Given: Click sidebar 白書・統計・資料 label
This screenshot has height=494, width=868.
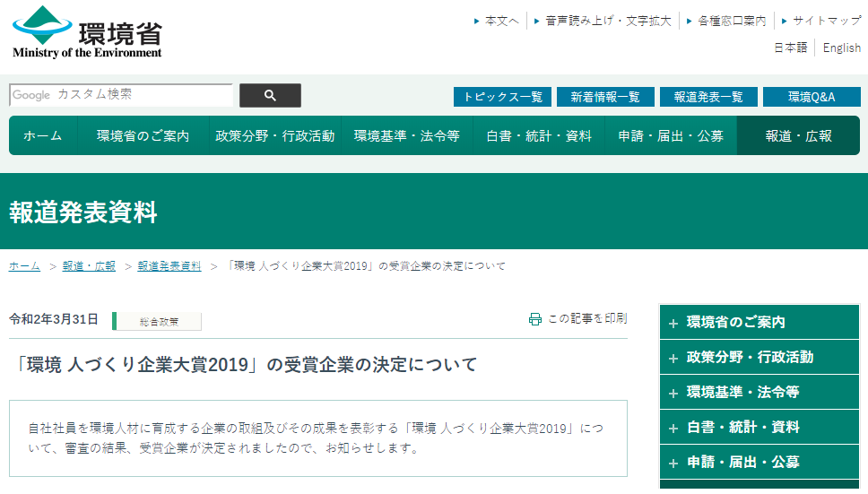Looking at the screenshot, I should tap(742, 427).
